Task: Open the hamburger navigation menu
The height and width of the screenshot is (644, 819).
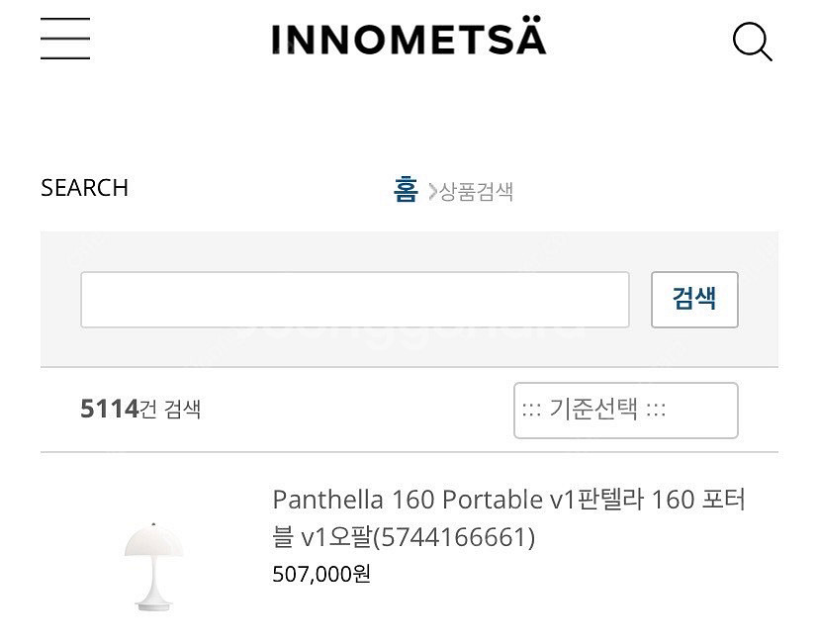Action: coord(65,41)
